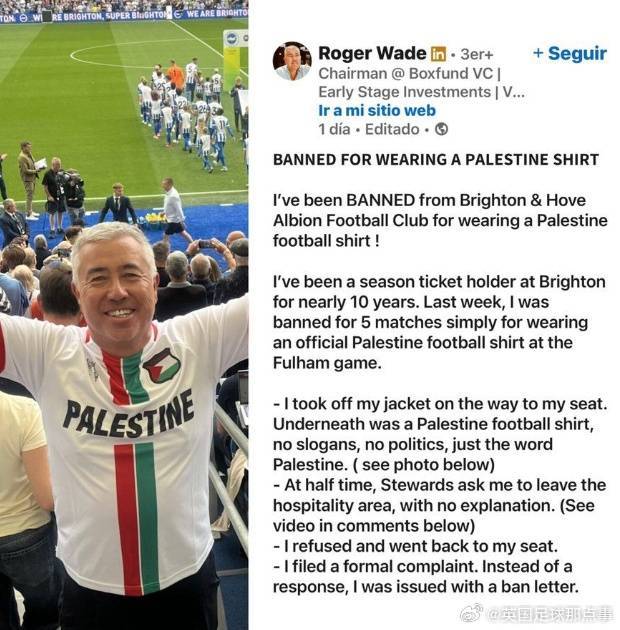Click the '1 día' timestamp
This screenshot has width=620, height=630.
(334, 129)
